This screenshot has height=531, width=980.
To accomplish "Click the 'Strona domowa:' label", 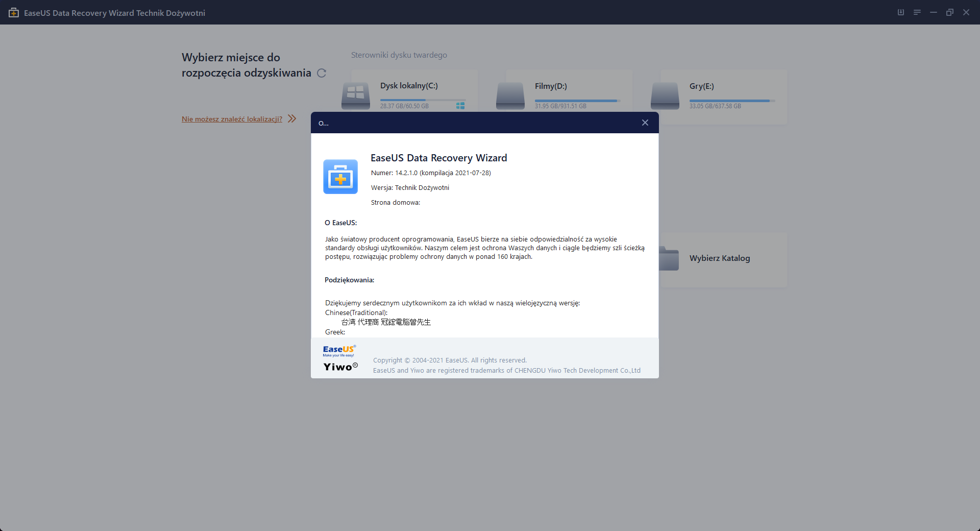I will click(396, 203).
